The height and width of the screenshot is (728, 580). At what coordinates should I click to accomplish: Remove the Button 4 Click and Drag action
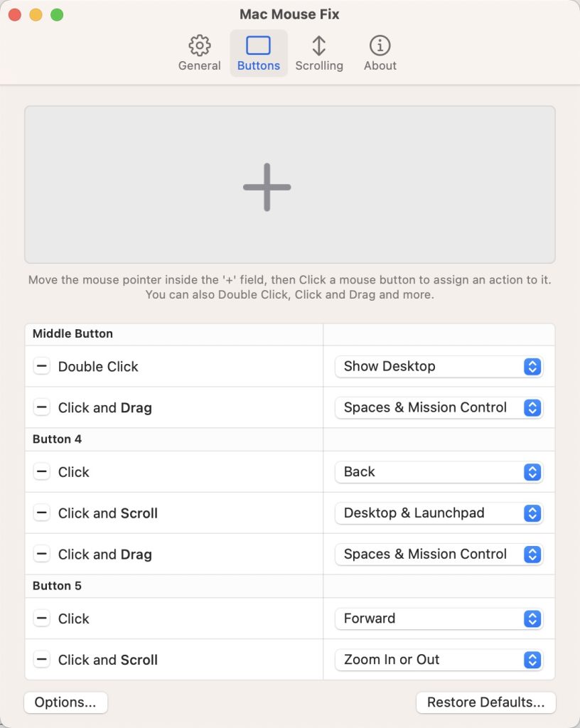click(42, 555)
